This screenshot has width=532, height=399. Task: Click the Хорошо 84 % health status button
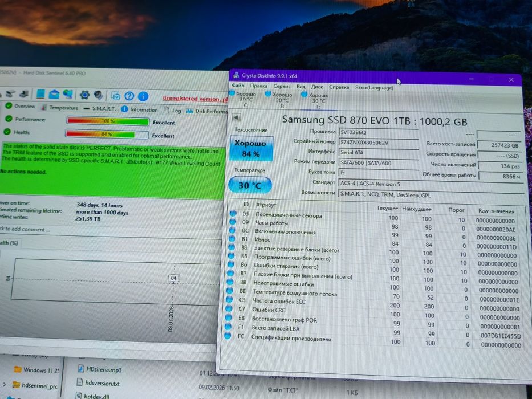[x=251, y=148]
